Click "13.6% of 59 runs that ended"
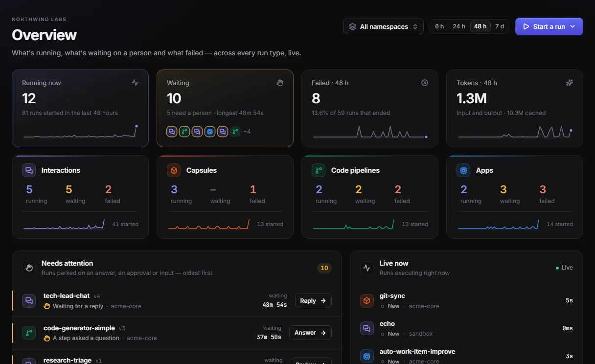The height and width of the screenshot is (364, 595). click(351, 113)
